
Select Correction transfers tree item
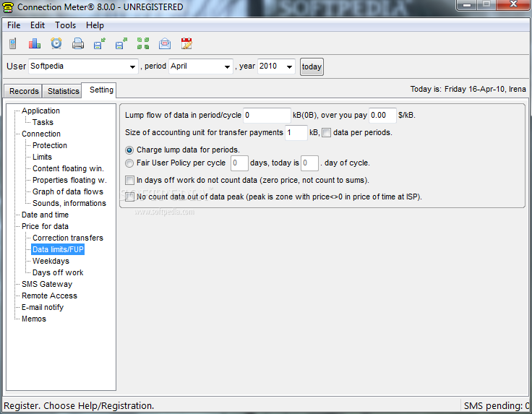68,238
